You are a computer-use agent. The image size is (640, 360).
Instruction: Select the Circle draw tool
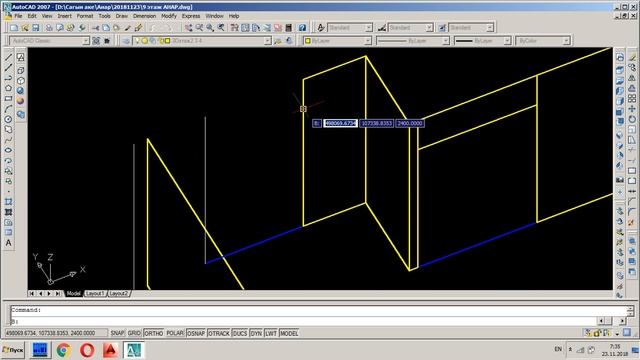click(8, 119)
